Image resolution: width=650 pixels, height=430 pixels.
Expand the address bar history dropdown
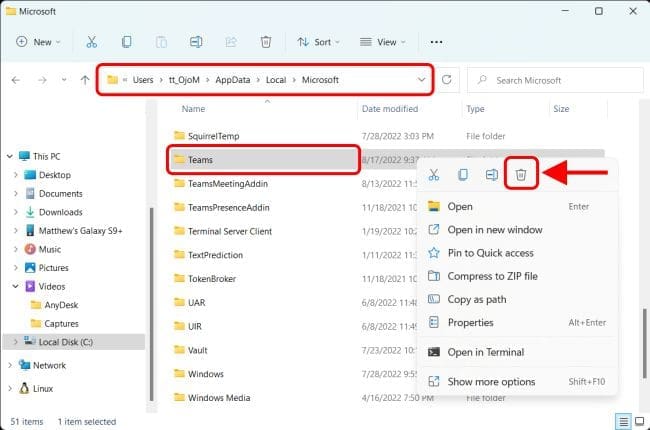coord(422,79)
